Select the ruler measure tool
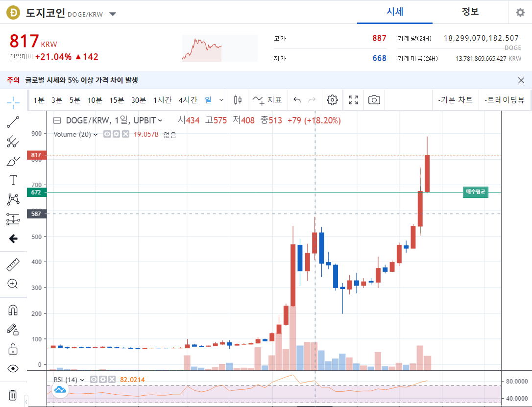The image size is (532, 407). pos(13,264)
